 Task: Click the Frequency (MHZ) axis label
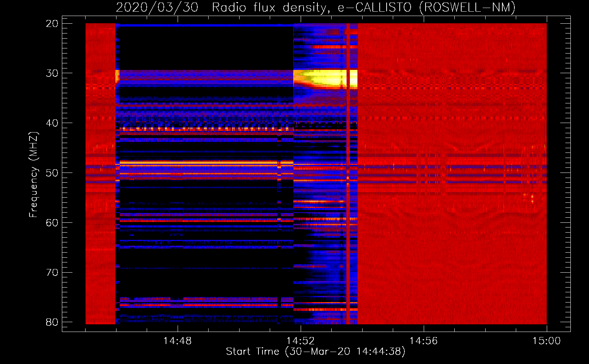[x=33, y=175]
